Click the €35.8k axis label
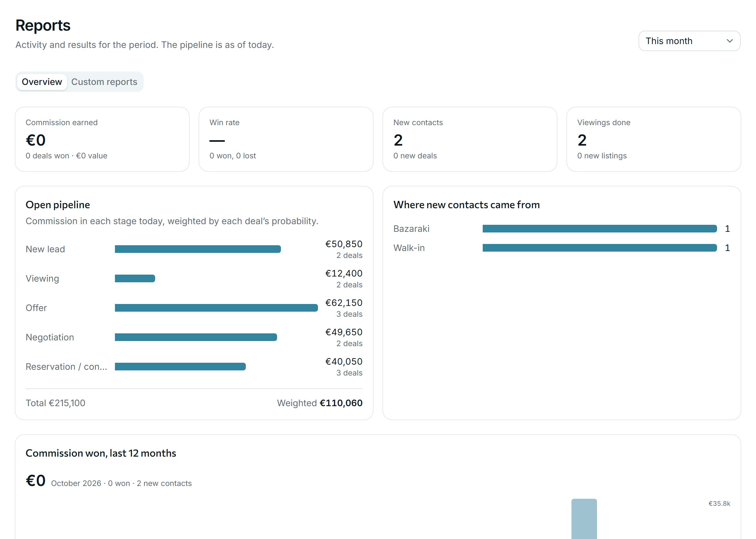 [719, 504]
